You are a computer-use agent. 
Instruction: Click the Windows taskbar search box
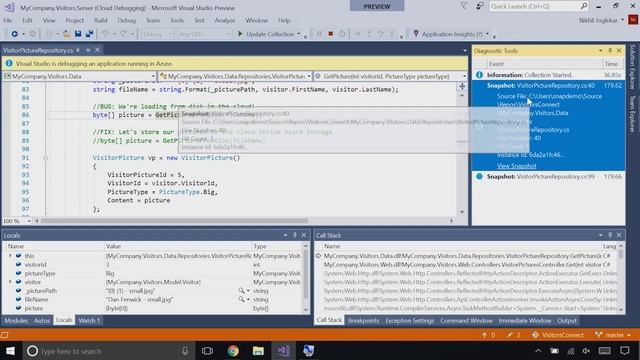click(x=108, y=351)
